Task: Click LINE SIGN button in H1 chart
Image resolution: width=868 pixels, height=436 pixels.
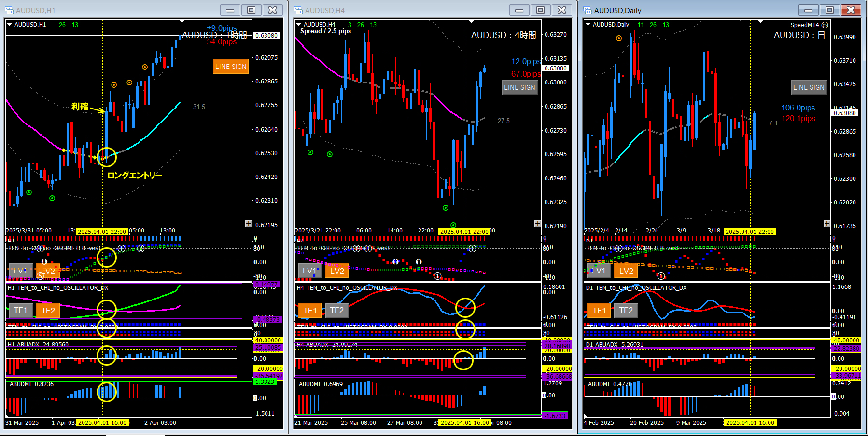Action: pos(231,67)
